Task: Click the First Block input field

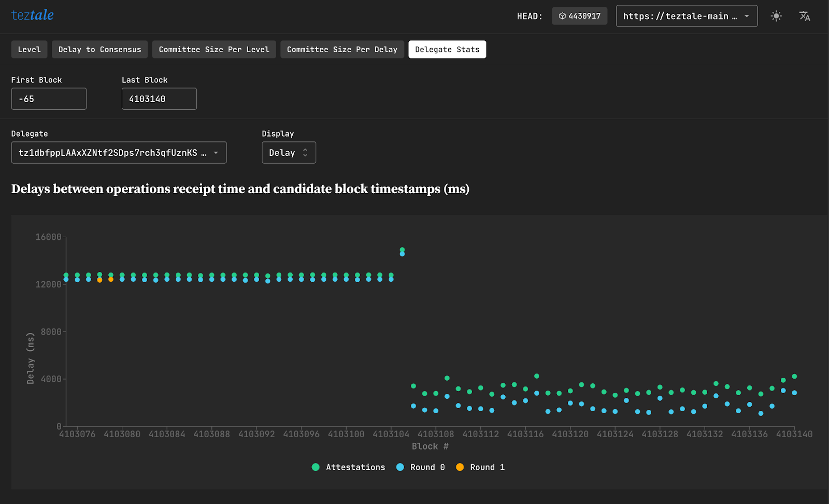Action: 49,99
